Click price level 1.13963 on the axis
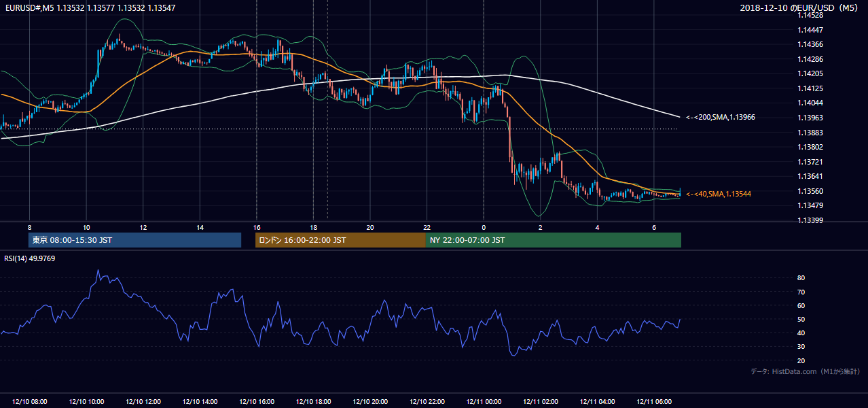This screenshot has height=408, width=868. [810, 118]
